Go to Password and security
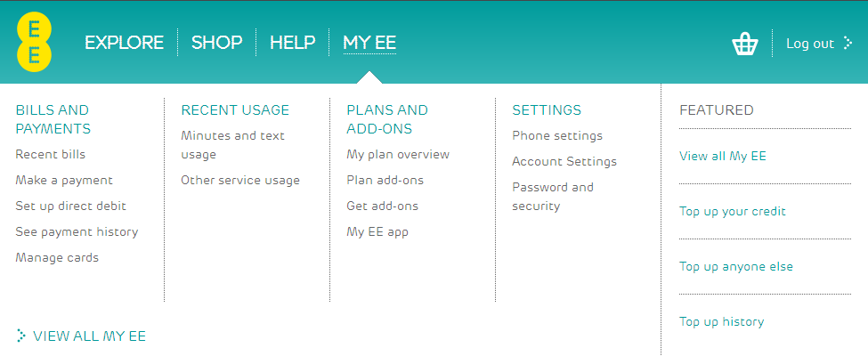The image size is (868, 356). pyautogui.click(x=552, y=197)
